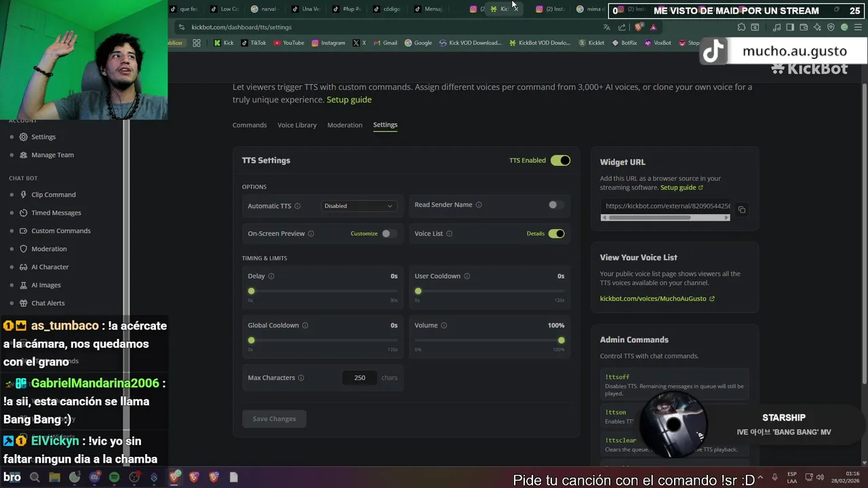Click the info icon next to Voice List

(x=450, y=234)
